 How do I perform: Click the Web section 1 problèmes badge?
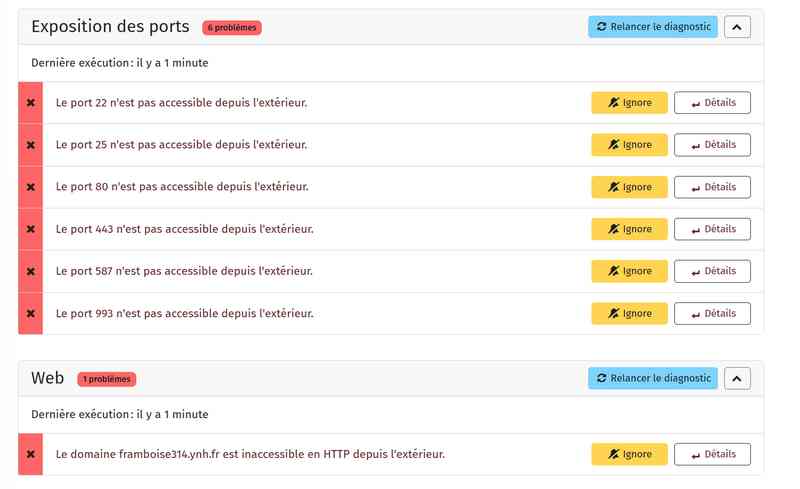click(x=106, y=379)
